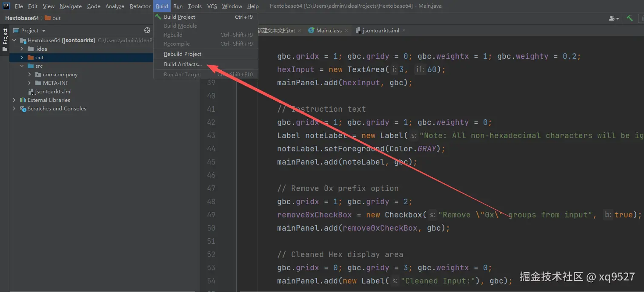Click the green hammer build icon in toolbar
This screenshot has height=292, width=644.
[630, 18]
